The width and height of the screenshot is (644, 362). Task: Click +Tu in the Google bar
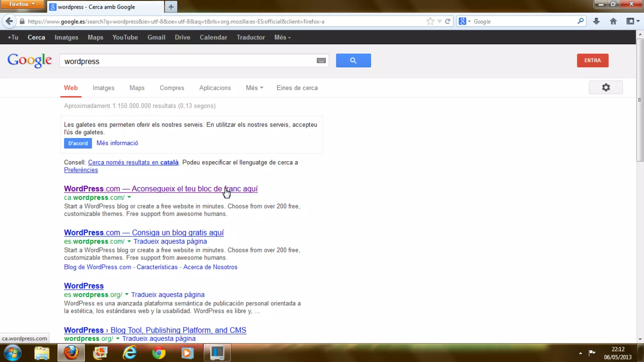coord(13,37)
